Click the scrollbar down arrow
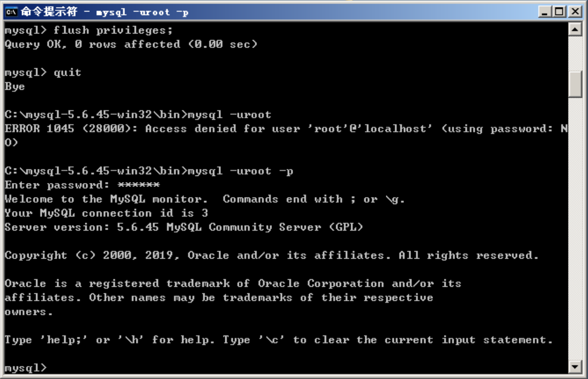Screen dimensions: 588x379 pos(575,366)
